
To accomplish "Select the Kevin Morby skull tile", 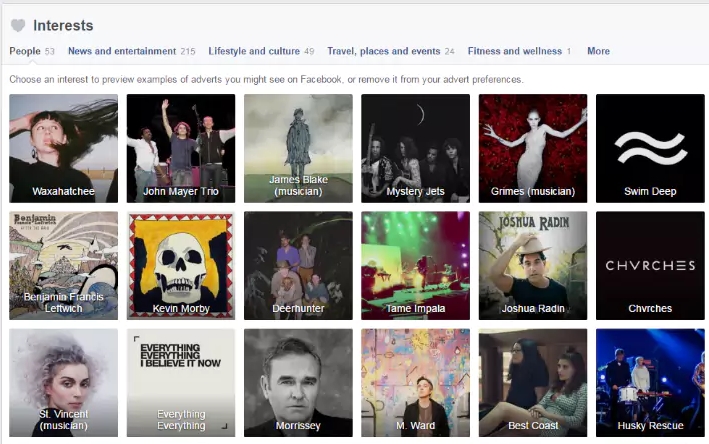I will point(181,266).
